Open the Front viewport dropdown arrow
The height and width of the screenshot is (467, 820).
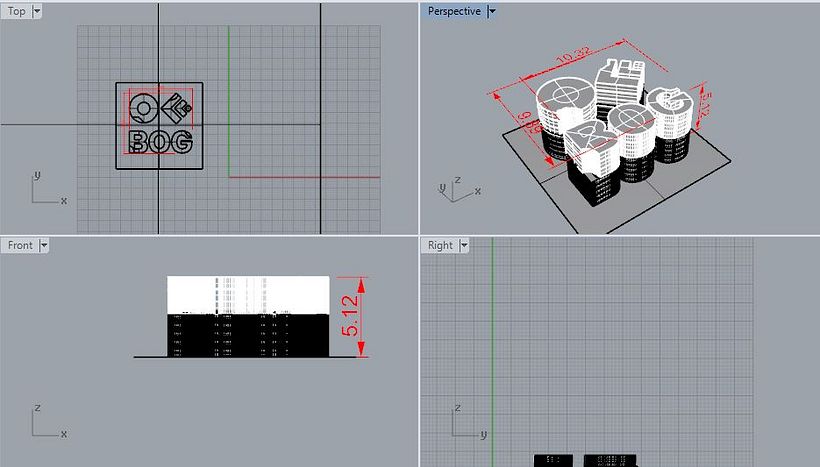coord(44,245)
